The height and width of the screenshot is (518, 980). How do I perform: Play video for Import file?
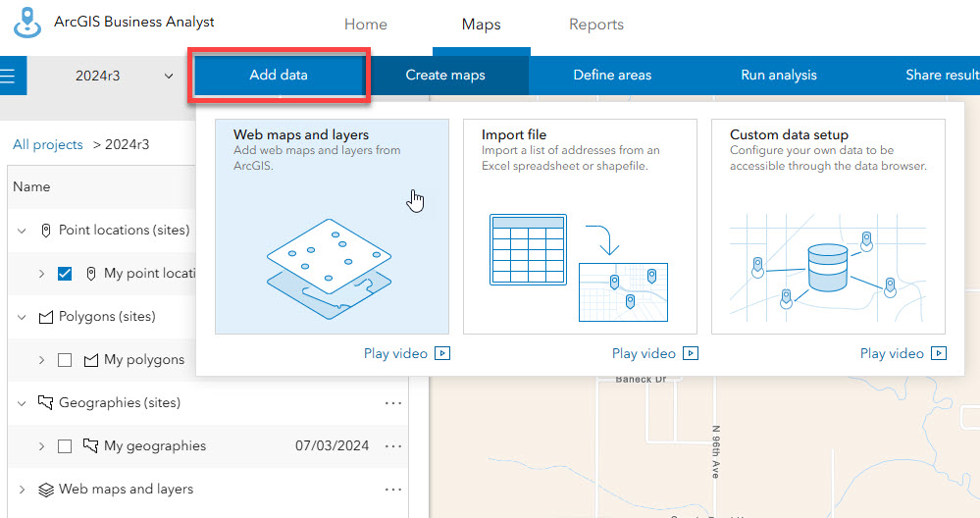[644, 353]
